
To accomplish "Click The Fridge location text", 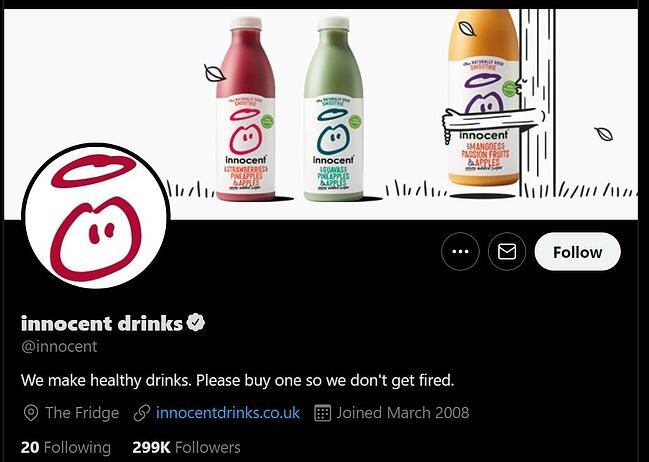I will tap(82, 413).
